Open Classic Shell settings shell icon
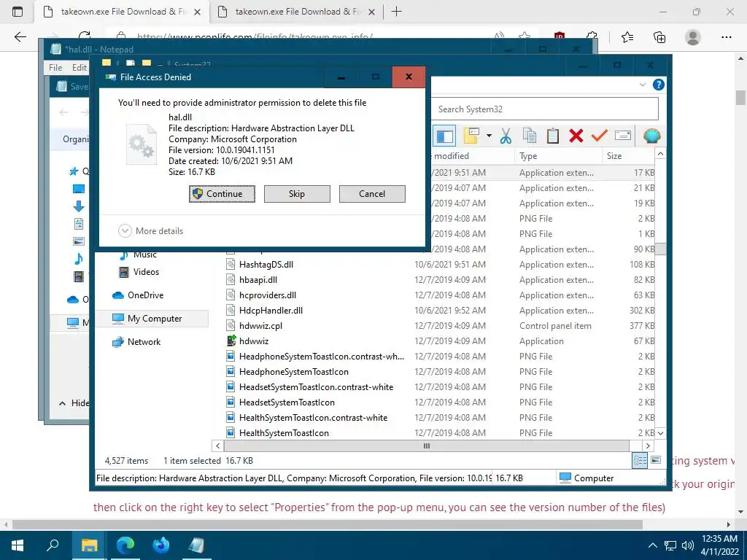 (x=651, y=136)
